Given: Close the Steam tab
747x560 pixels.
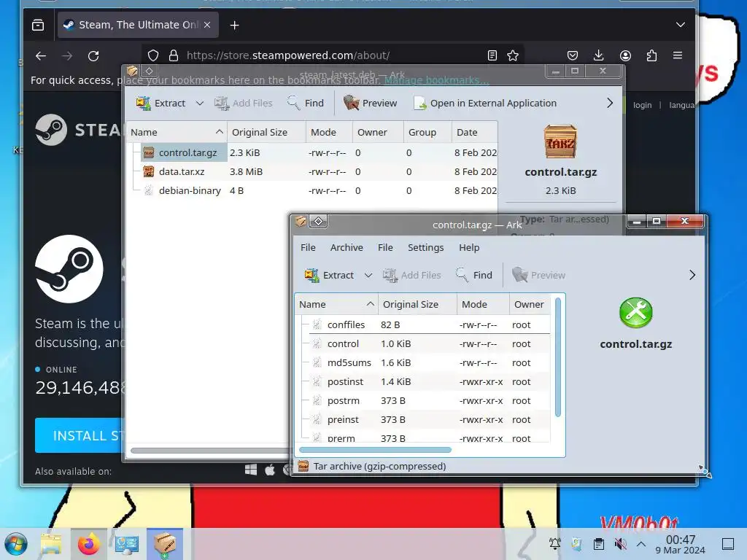Looking at the screenshot, I should click(x=207, y=25).
